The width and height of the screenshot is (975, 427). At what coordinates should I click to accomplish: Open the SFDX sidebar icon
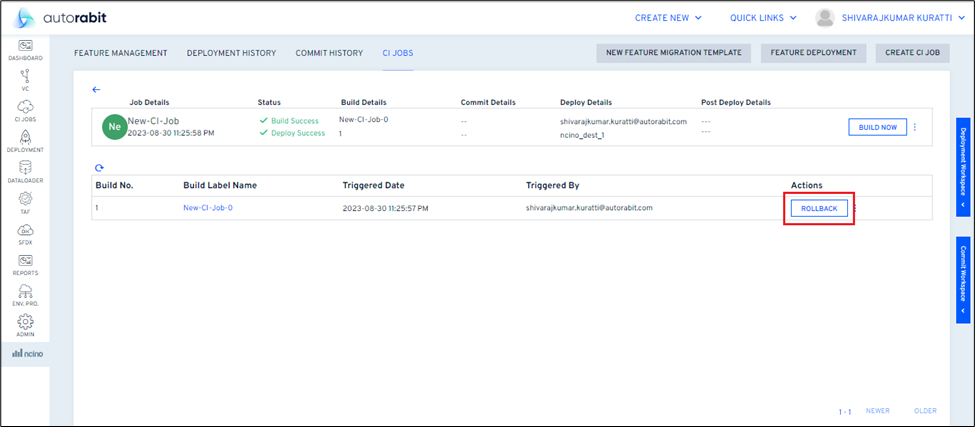25,233
